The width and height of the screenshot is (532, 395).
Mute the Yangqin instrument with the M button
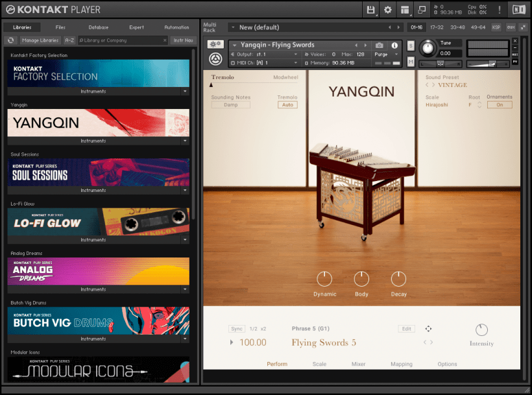click(411, 62)
